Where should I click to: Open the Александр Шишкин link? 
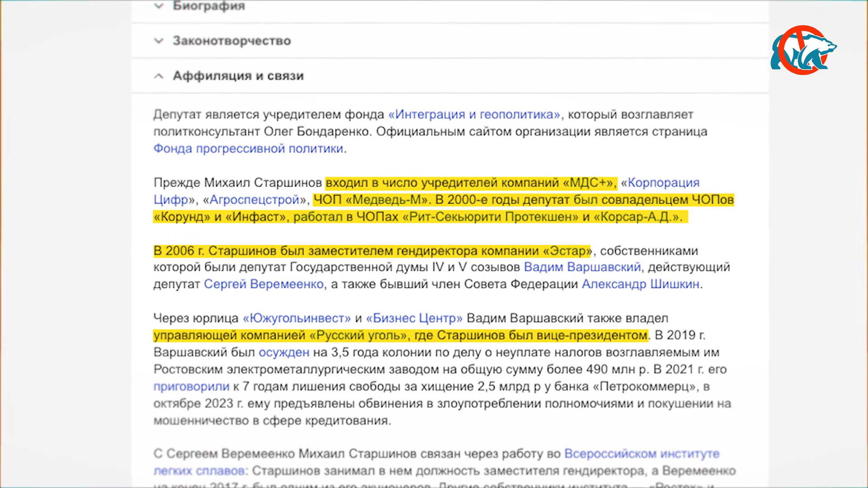pos(641,284)
